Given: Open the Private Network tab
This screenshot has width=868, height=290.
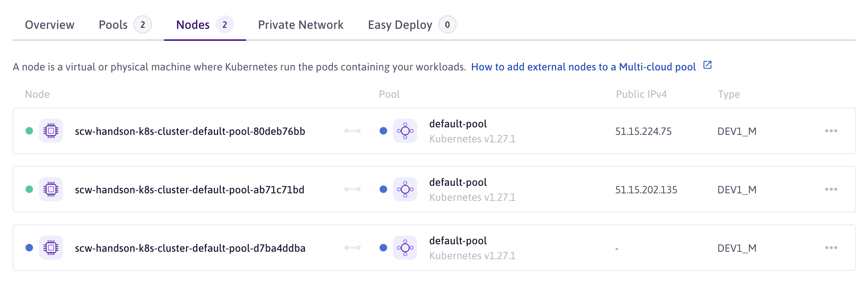Looking at the screenshot, I should [300, 25].
